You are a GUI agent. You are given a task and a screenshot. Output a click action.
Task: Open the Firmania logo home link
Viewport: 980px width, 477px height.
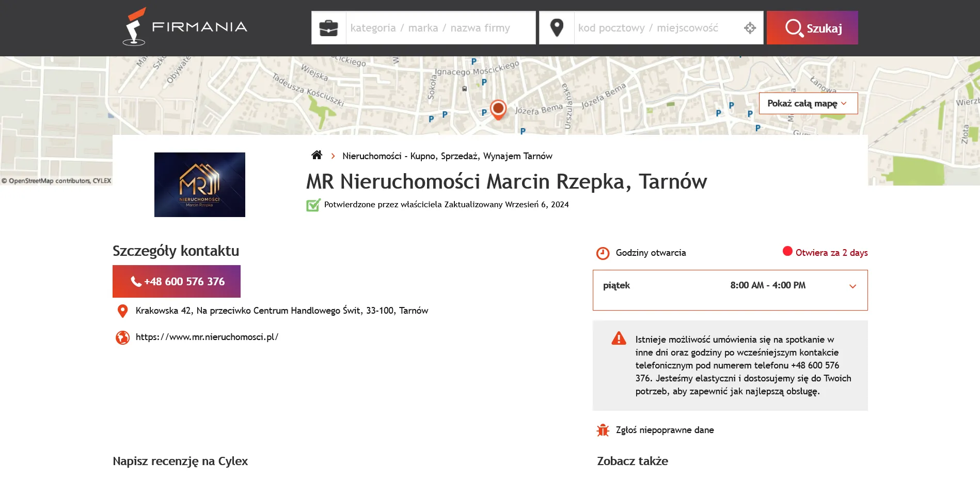click(185, 26)
